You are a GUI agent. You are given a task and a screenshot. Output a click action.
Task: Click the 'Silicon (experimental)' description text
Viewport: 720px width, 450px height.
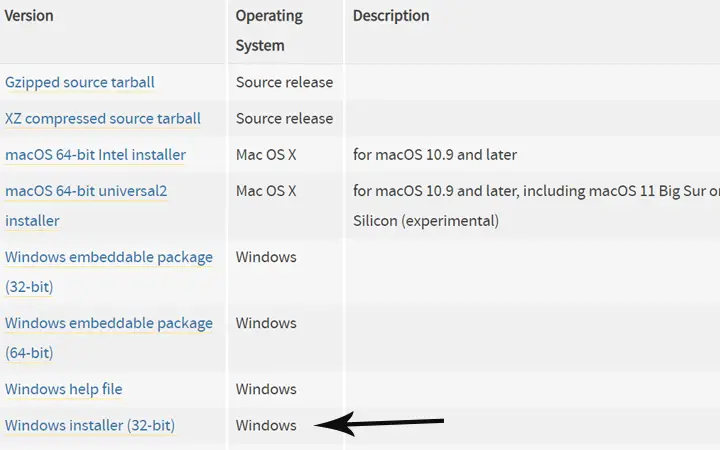click(x=426, y=221)
